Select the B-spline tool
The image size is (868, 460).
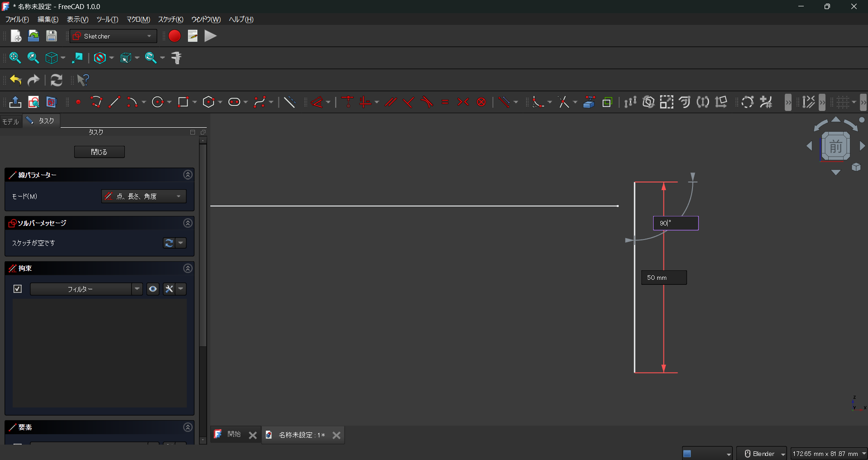pos(260,102)
